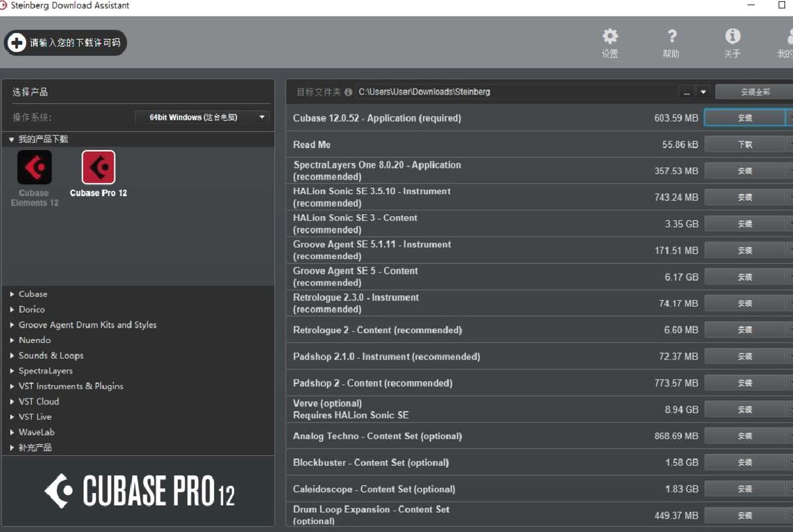Install Padshop 2.1.0 Instrument

pyautogui.click(x=745, y=356)
